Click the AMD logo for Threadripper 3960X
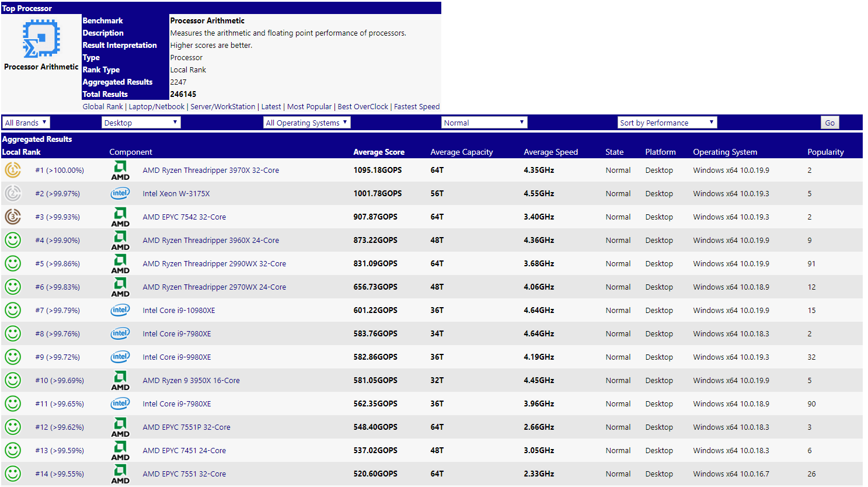Viewport: 868px width, 487px height. 120,240
